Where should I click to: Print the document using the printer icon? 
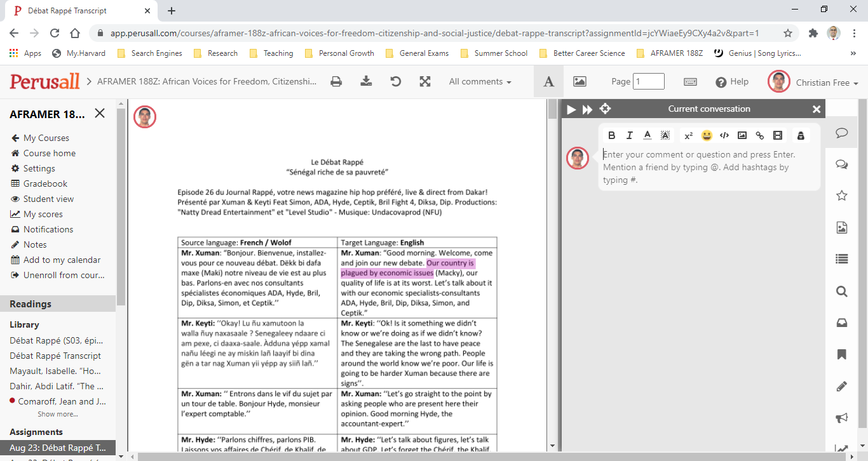click(336, 81)
